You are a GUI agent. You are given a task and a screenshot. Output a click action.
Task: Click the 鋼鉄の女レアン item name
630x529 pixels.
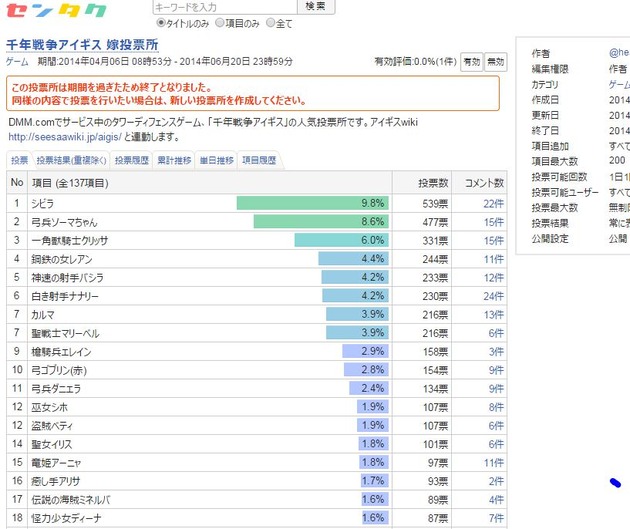(62, 259)
